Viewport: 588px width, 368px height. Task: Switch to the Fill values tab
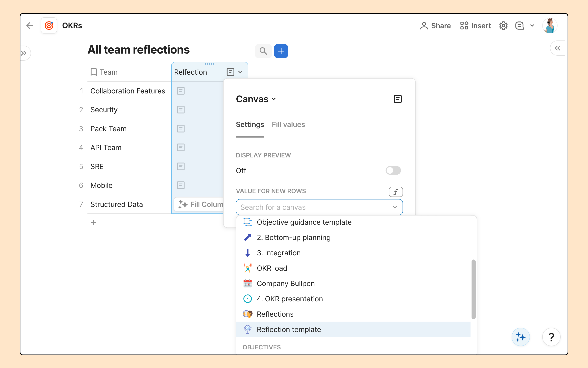click(x=288, y=124)
